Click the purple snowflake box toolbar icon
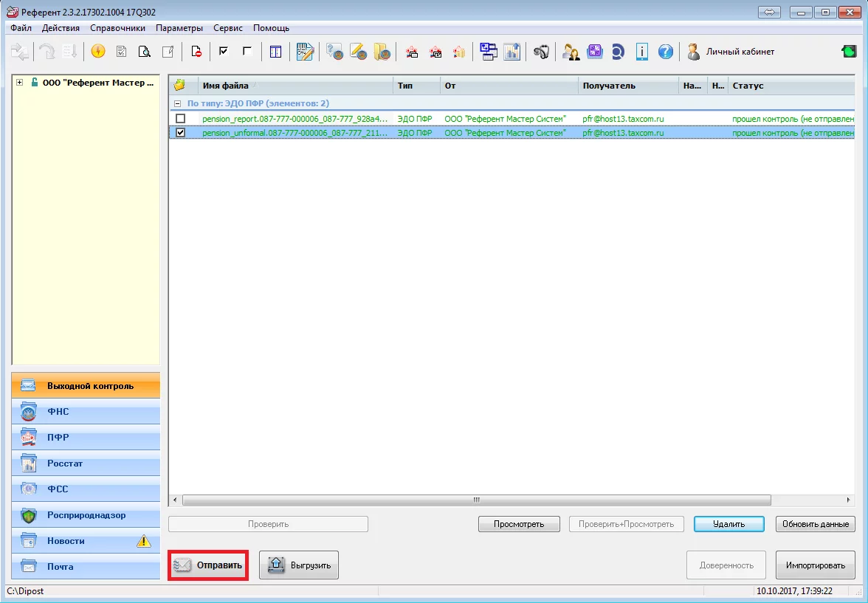Viewport: 868px width, 603px height. click(595, 52)
